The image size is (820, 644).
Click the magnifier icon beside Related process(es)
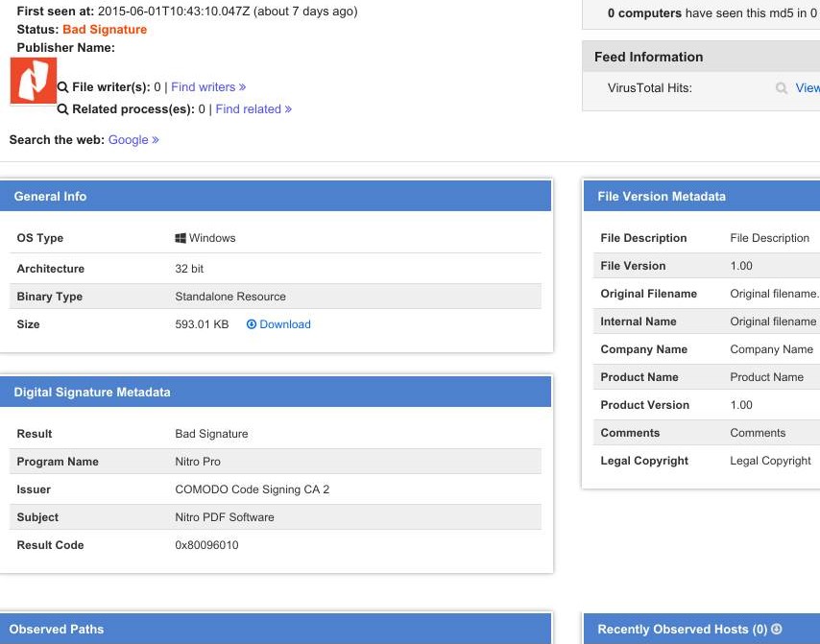[x=63, y=109]
